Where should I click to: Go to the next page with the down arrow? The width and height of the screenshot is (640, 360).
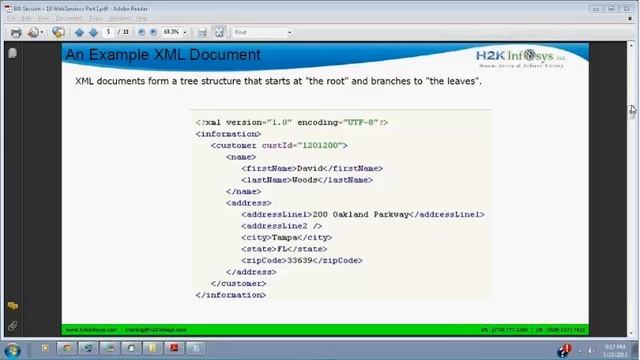pyautogui.click(x=93, y=32)
